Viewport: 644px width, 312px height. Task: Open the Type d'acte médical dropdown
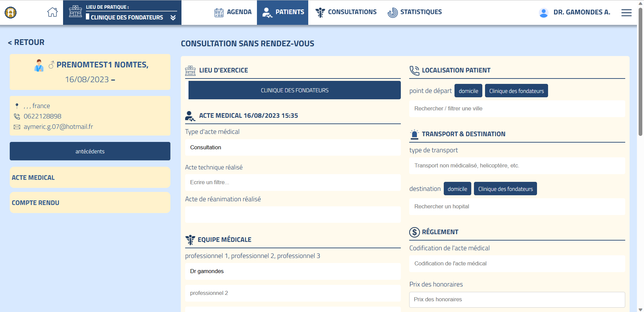(x=293, y=148)
